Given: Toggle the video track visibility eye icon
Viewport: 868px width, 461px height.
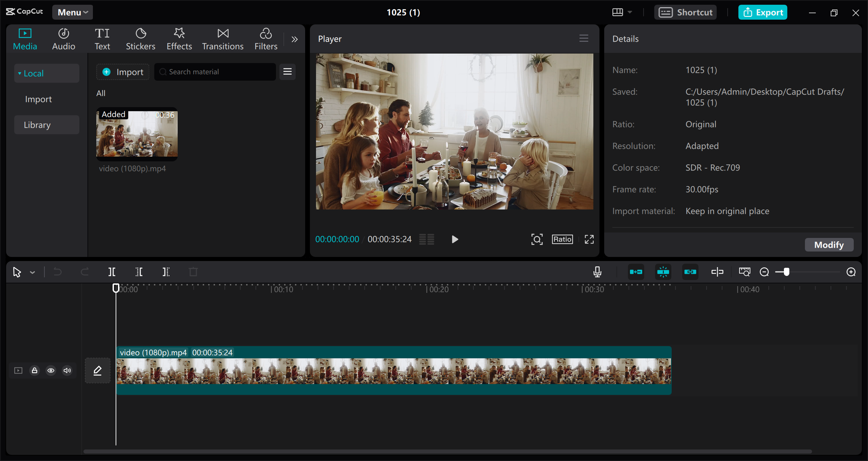Looking at the screenshot, I should click(x=51, y=370).
